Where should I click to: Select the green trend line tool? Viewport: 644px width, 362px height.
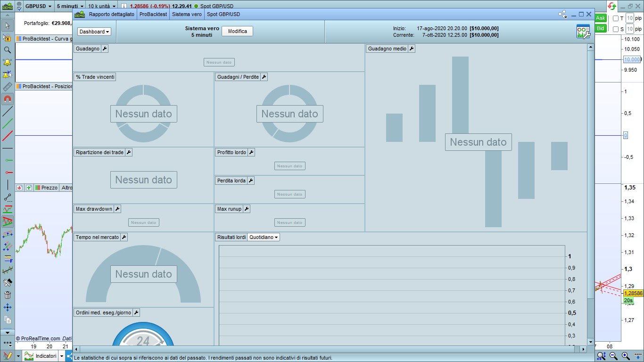[8, 124]
